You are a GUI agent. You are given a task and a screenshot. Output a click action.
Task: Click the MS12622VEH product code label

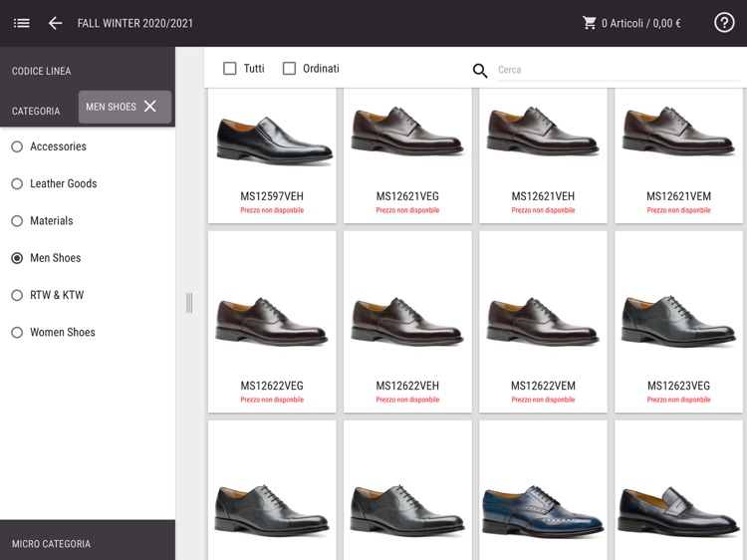tap(407, 386)
